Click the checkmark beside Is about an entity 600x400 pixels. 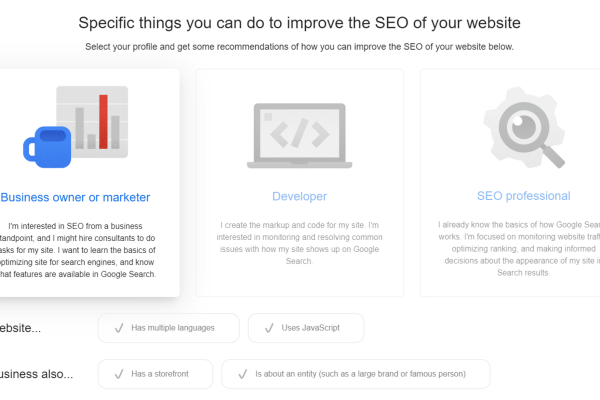pyautogui.click(x=243, y=374)
